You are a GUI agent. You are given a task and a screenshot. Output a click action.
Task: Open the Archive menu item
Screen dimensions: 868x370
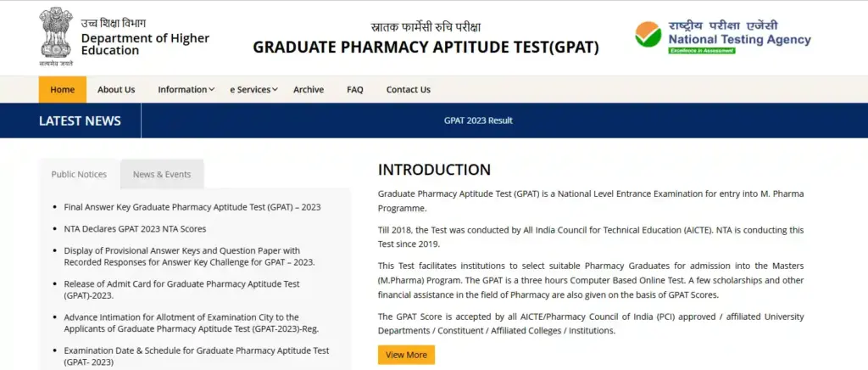[309, 90]
